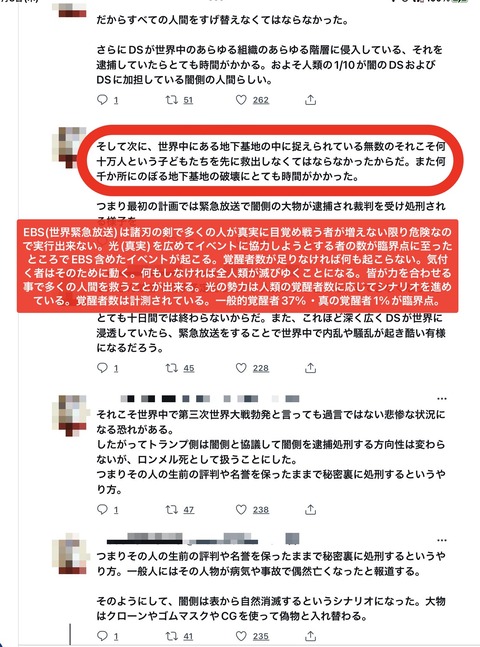Screen dimensions: 480x647
Task: Share the tweet with 51 retweets
Action: point(310,100)
